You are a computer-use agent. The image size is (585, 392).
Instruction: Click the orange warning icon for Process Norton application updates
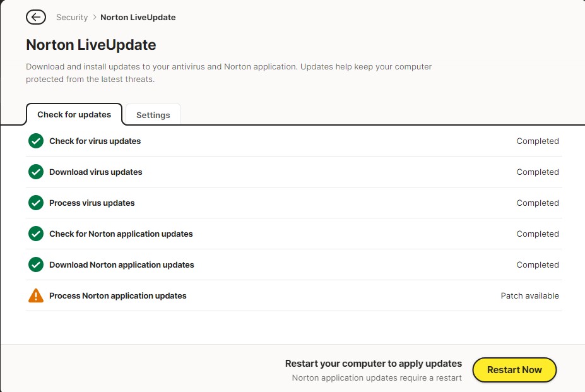(x=36, y=295)
